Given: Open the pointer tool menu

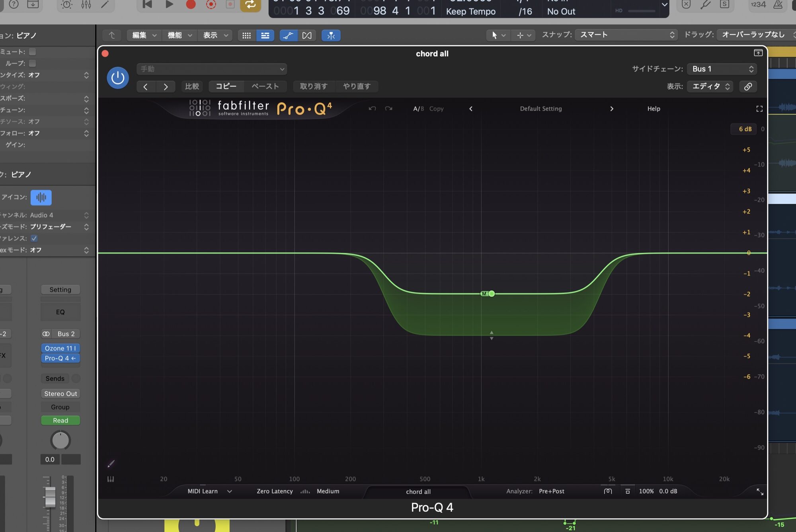Looking at the screenshot, I should 498,35.
